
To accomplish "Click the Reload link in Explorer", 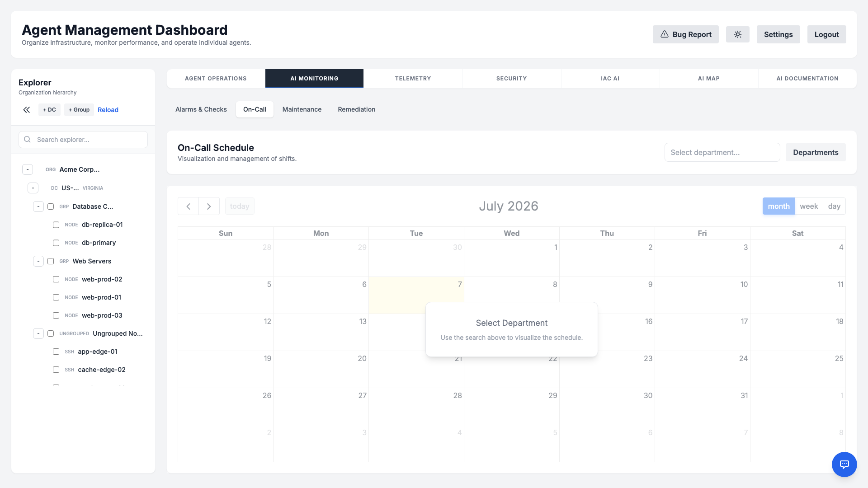I will [x=108, y=110].
